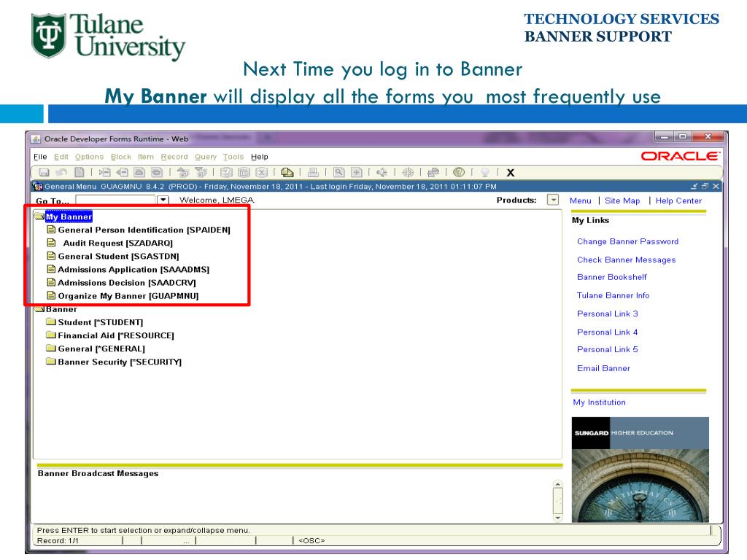Image resolution: width=747 pixels, height=560 pixels.
Task: Click the Online Help question-mark icon
Action: point(459,172)
